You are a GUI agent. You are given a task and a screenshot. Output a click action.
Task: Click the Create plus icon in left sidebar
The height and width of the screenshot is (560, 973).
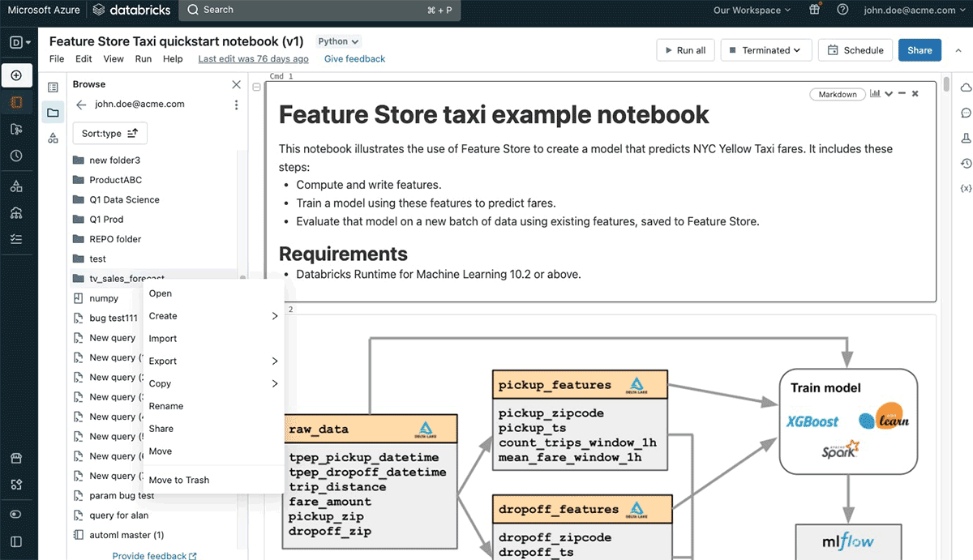click(x=17, y=75)
